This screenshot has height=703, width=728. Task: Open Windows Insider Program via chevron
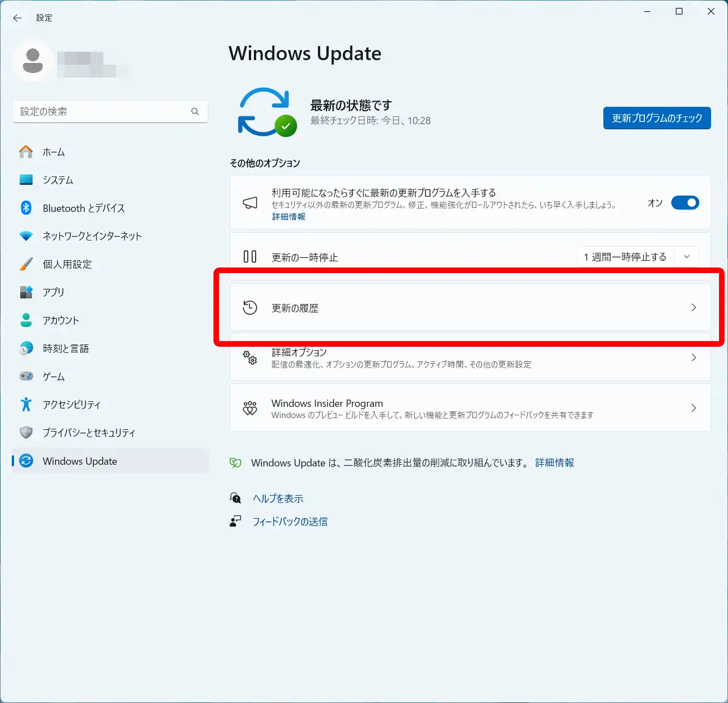coord(694,408)
